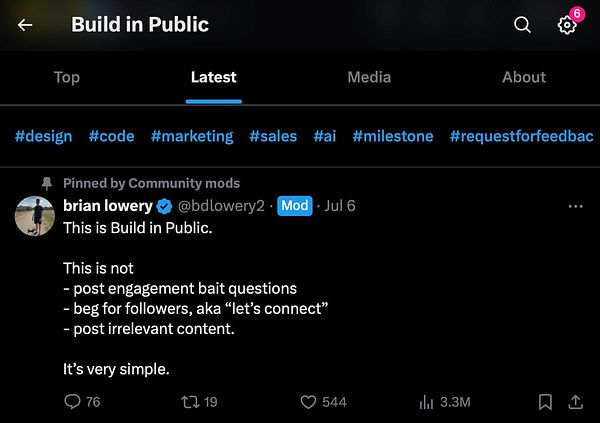Filter by #marketing hashtag
Image resolution: width=600 pixels, height=423 pixels.
point(192,136)
